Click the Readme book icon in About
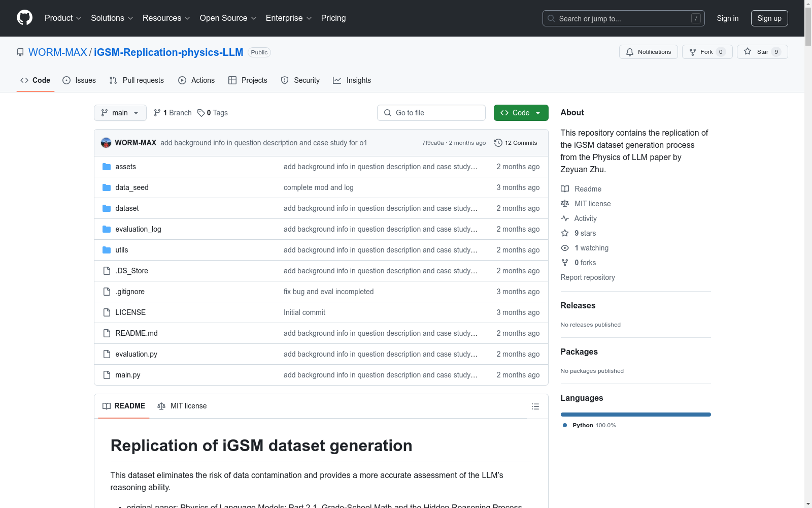This screenshot has height=508, width=812. (x=565, y=189)
